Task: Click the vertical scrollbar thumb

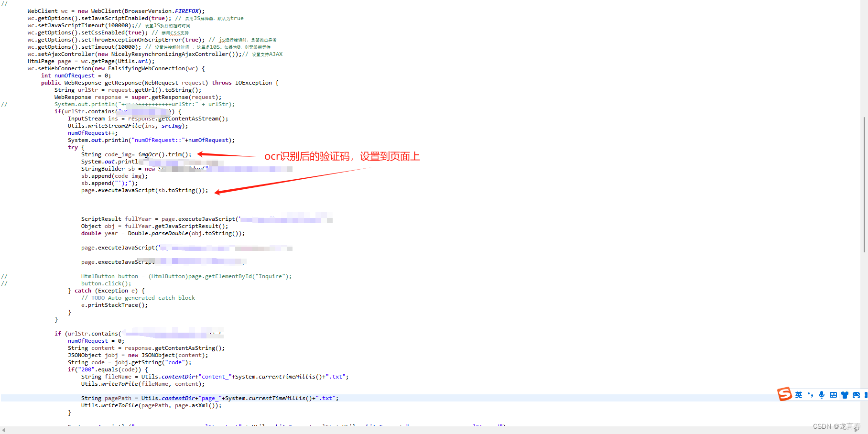Action: click(864, 184)
